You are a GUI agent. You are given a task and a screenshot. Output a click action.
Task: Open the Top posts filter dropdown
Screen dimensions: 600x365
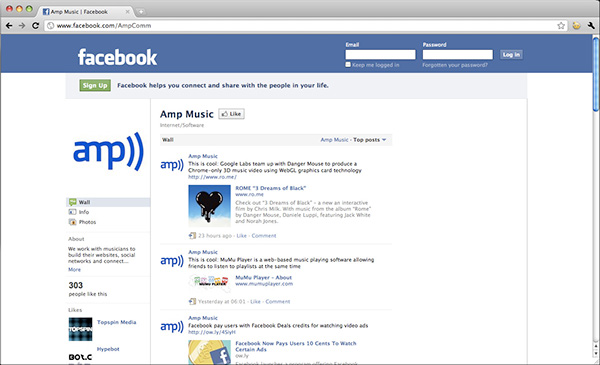tap(369, 140)
